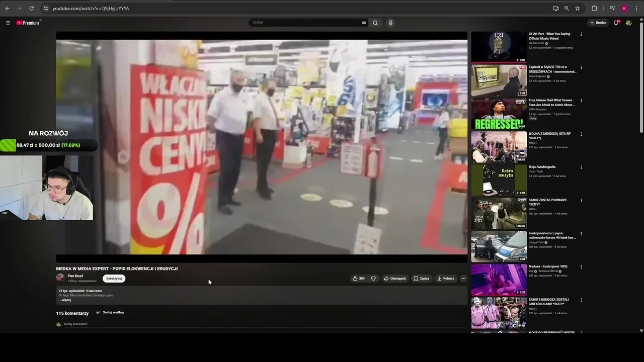Click page scrollbar down arrow
The height and width of the screenshot is (362, 644).
click(x=641, y=330)
